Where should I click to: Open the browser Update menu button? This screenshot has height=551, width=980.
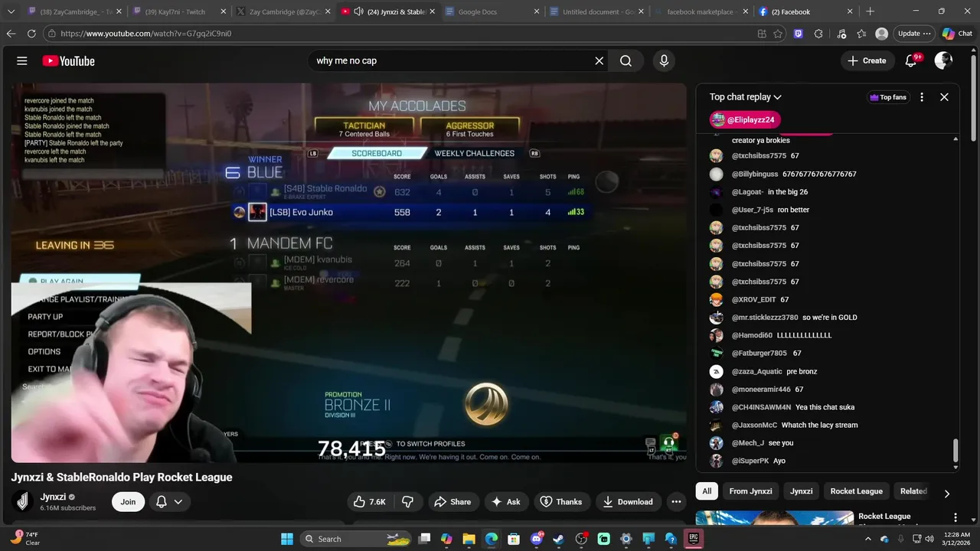click(914, 34)
